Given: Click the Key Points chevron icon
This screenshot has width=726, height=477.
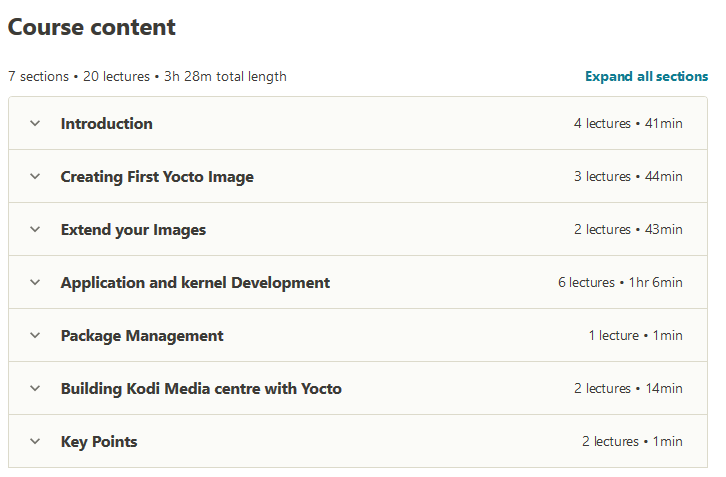Looking at the screenshot, I should [35, 441].
